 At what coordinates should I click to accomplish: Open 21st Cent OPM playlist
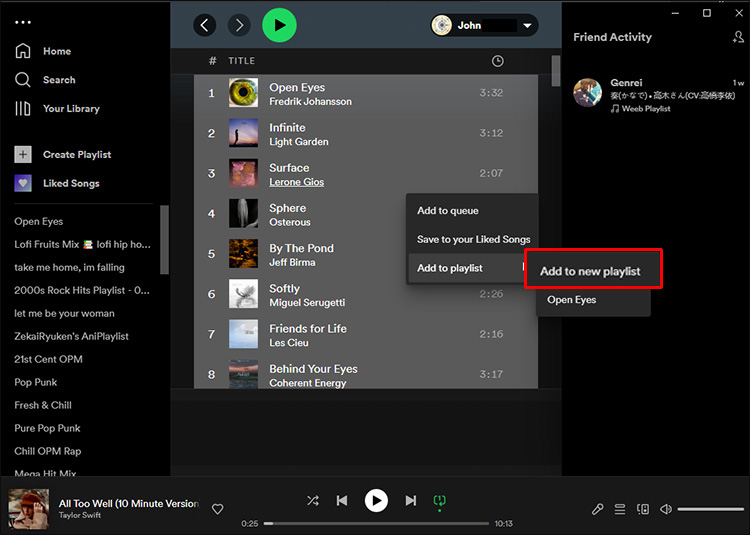pos(48,359)
